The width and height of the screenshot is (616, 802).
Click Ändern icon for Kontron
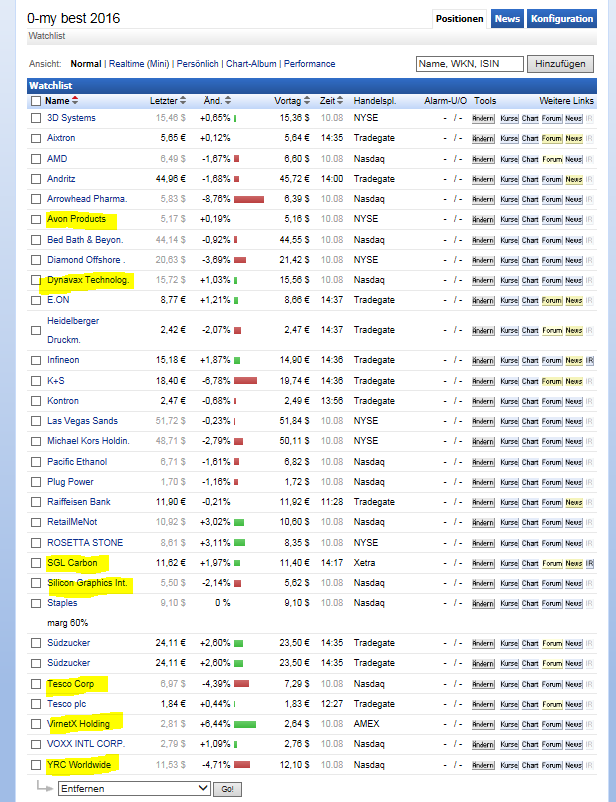click(483, 402)
